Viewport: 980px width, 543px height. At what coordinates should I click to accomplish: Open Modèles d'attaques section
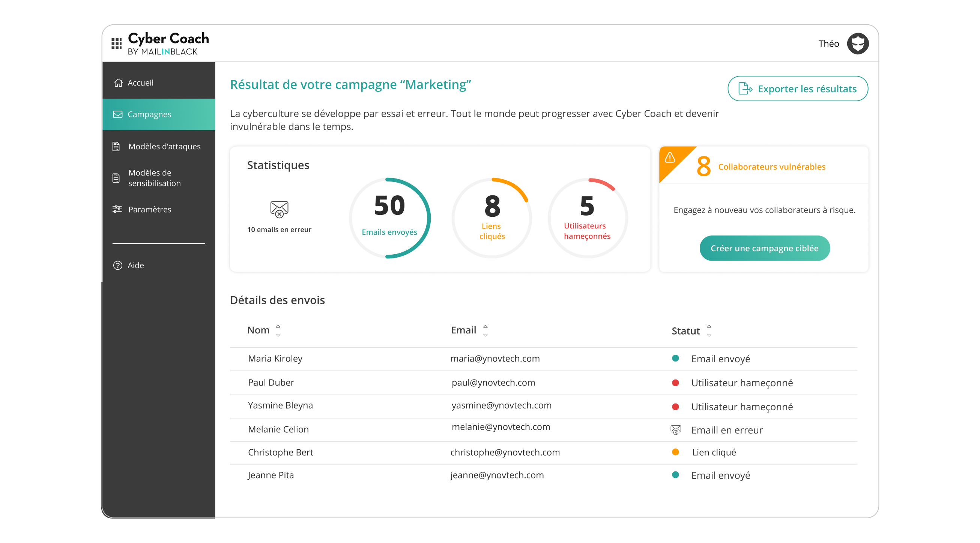click(159, 146)
